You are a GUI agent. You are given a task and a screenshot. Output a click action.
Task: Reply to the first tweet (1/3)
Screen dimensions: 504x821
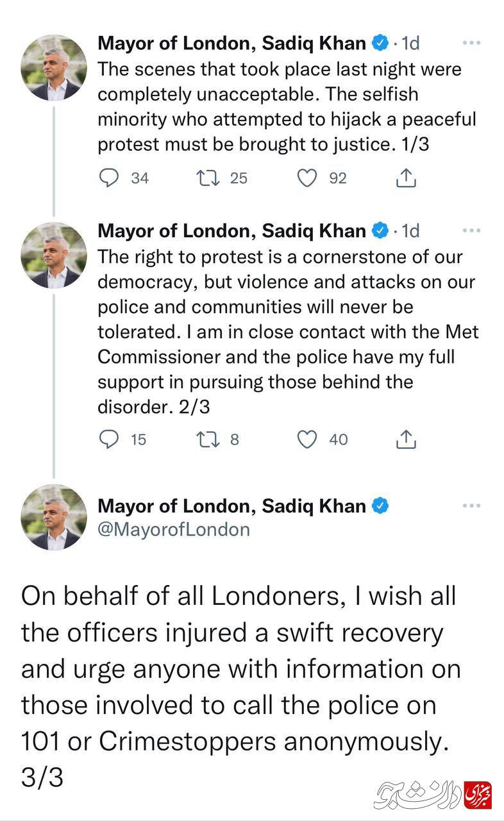coord(109,178)
